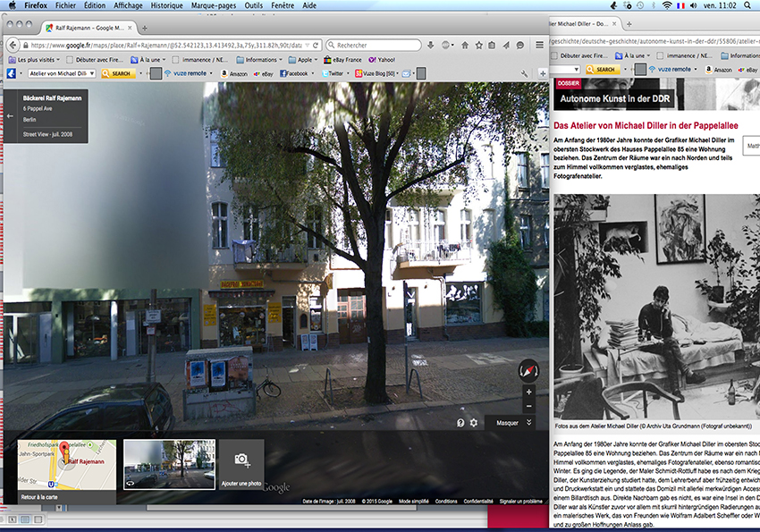Click the paper plane send icon
The width and height of the screenshot is (760, 532).
pos(506,45)
